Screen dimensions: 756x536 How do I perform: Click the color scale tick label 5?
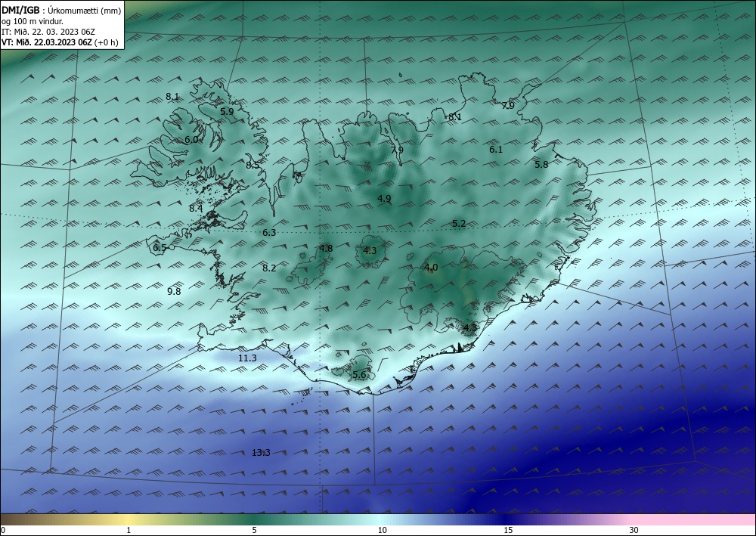pyautogui.click(x=254, y=531)
